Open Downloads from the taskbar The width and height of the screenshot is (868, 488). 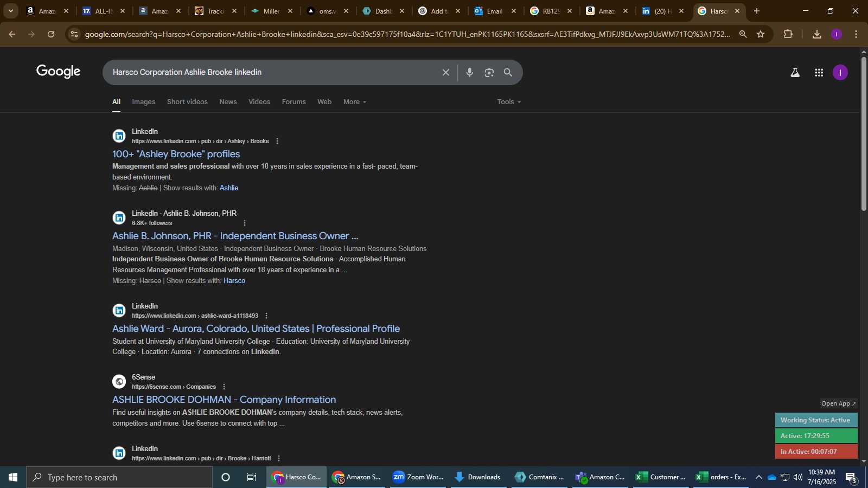[x=478, y=477]
